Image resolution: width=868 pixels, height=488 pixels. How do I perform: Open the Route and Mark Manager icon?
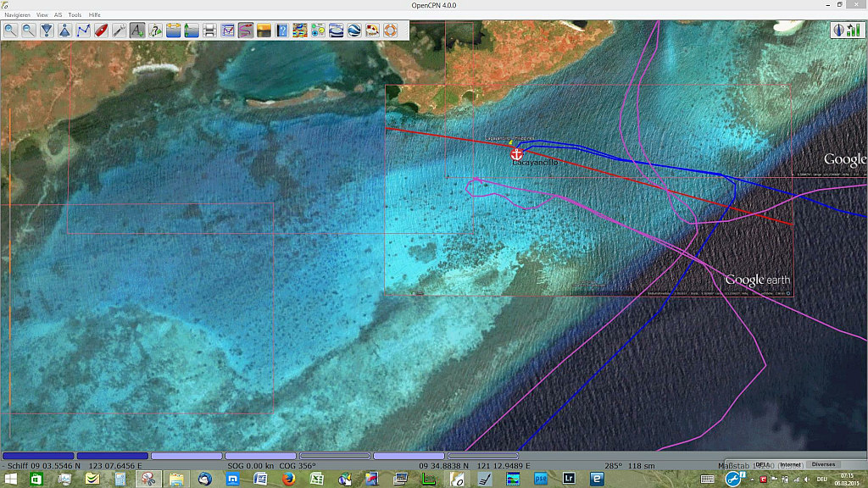(155, 30)
